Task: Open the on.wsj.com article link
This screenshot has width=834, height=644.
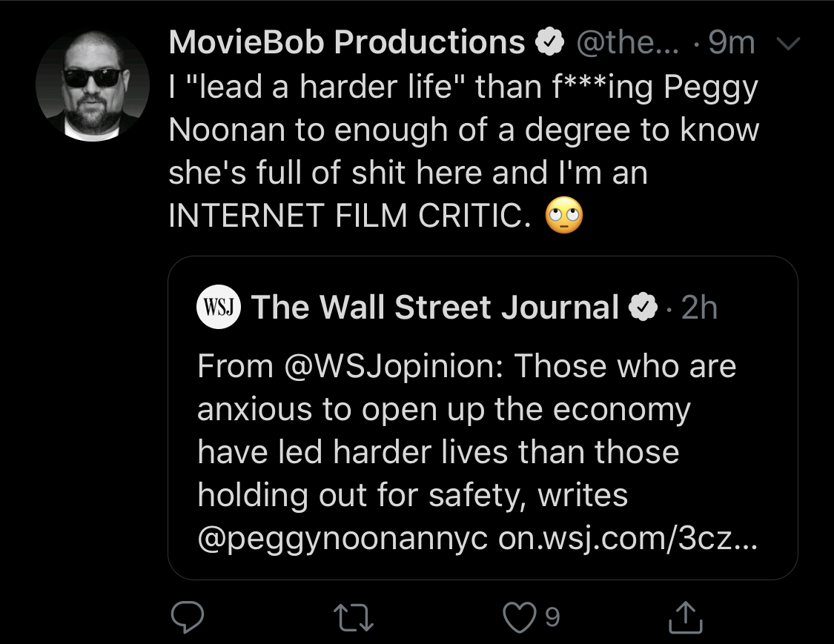Action: coord(628,539)
